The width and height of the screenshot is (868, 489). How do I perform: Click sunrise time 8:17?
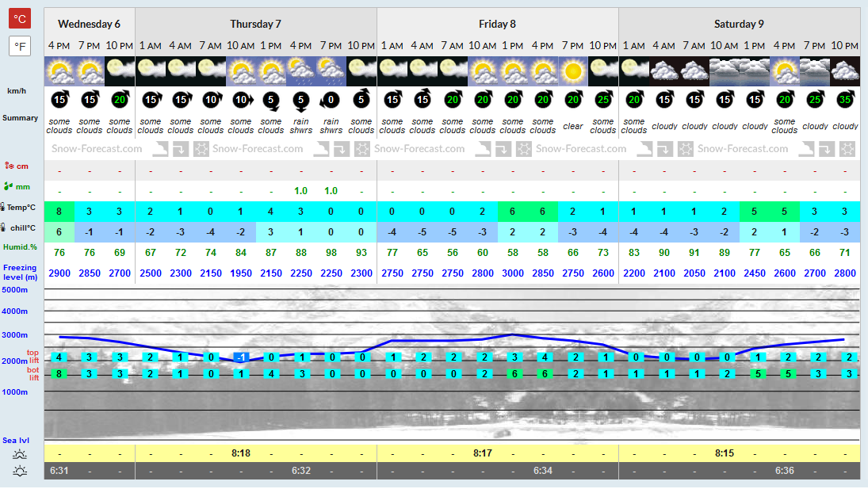482,453
